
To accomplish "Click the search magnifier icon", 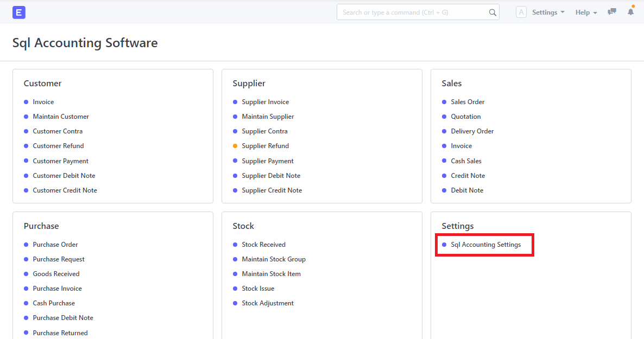I will 493,12.
